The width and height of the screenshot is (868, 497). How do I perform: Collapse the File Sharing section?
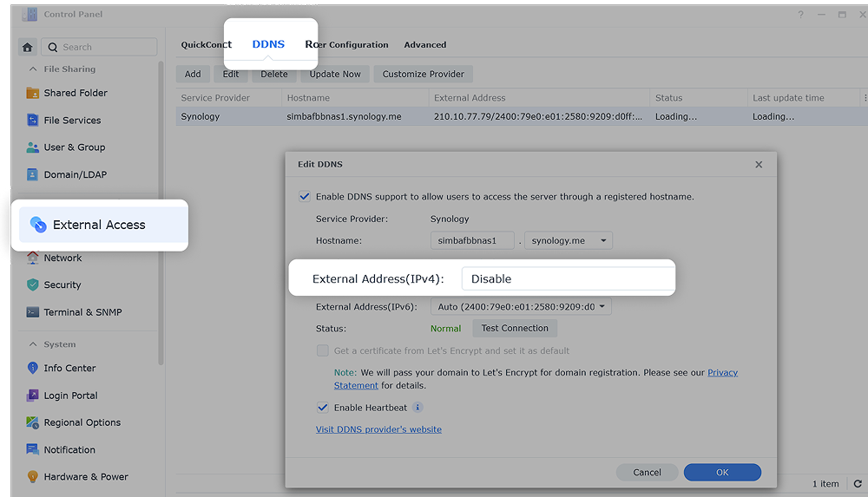pos(33,69)
